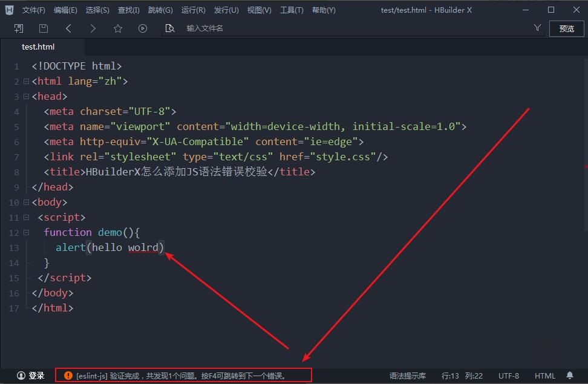Bookmark with the star icon
588x384 pixels.
coord(118,28)
